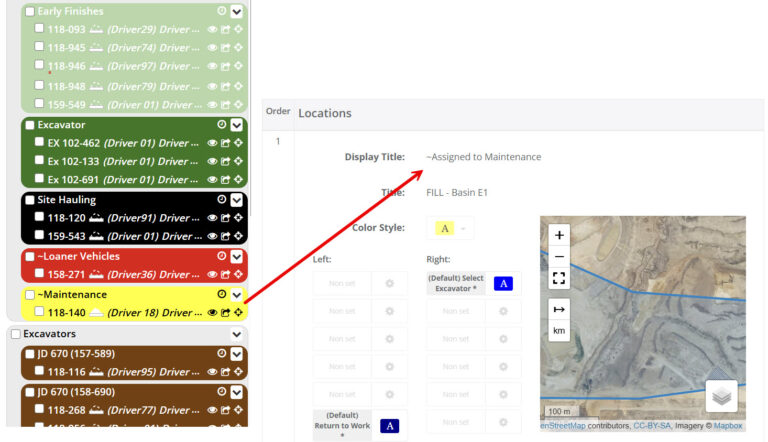Image resolution: width=768 pixels, height=442 pixels.
Task: Open share icon for 118-140
Action: pos(225,313)
